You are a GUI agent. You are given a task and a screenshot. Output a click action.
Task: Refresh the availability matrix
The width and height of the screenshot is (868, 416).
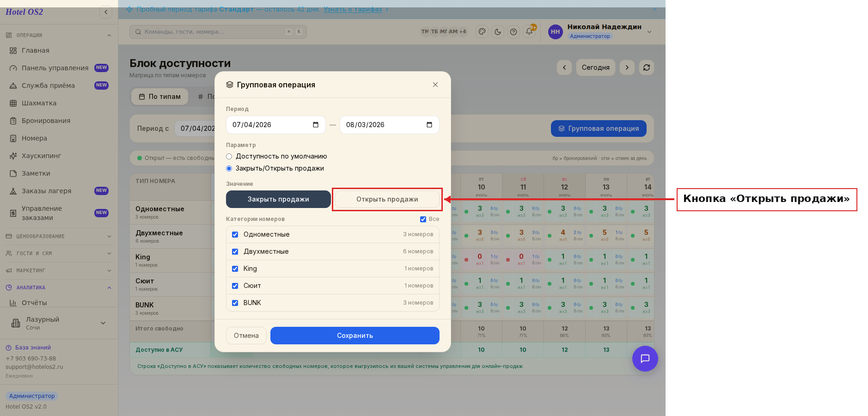[x=647, y=67]
